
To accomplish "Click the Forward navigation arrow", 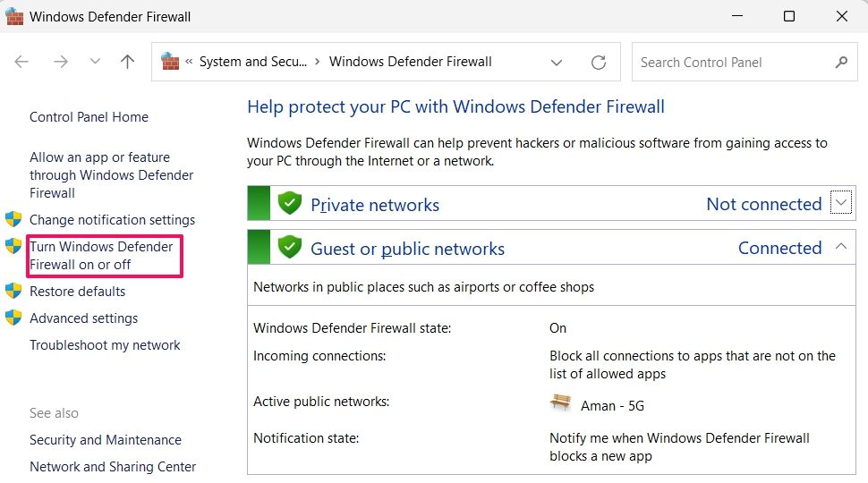I will pyautogui.click(x=60, y=62).
